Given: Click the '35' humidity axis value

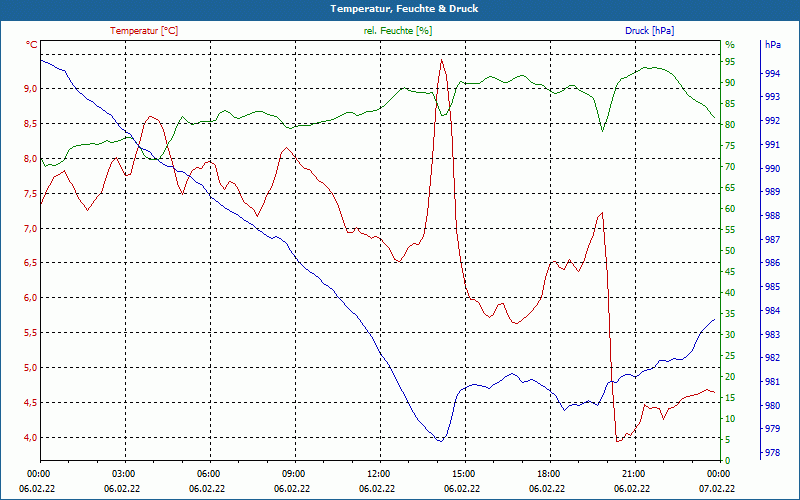Looking at the screenshot, I should point(730,314).
